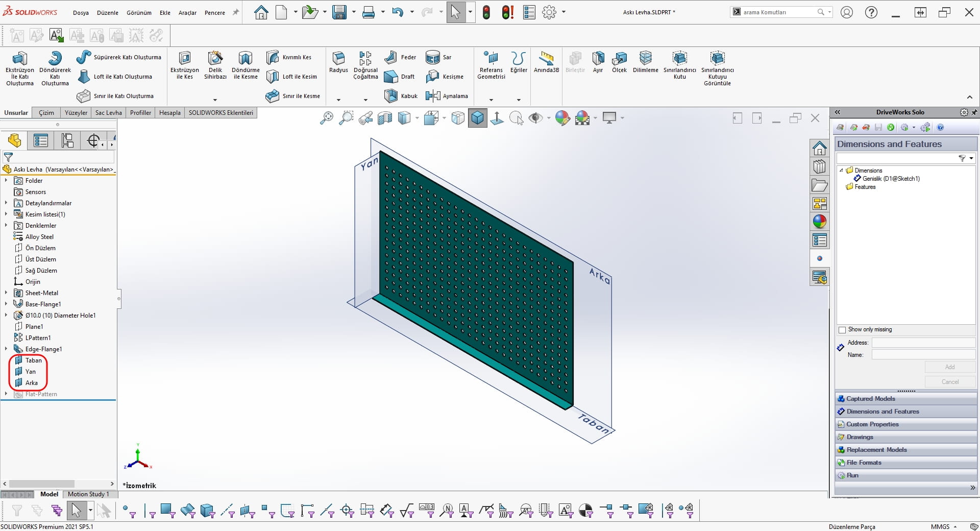980x531 pixels.
Task: Open Custom Properties section
Action: 906,424
